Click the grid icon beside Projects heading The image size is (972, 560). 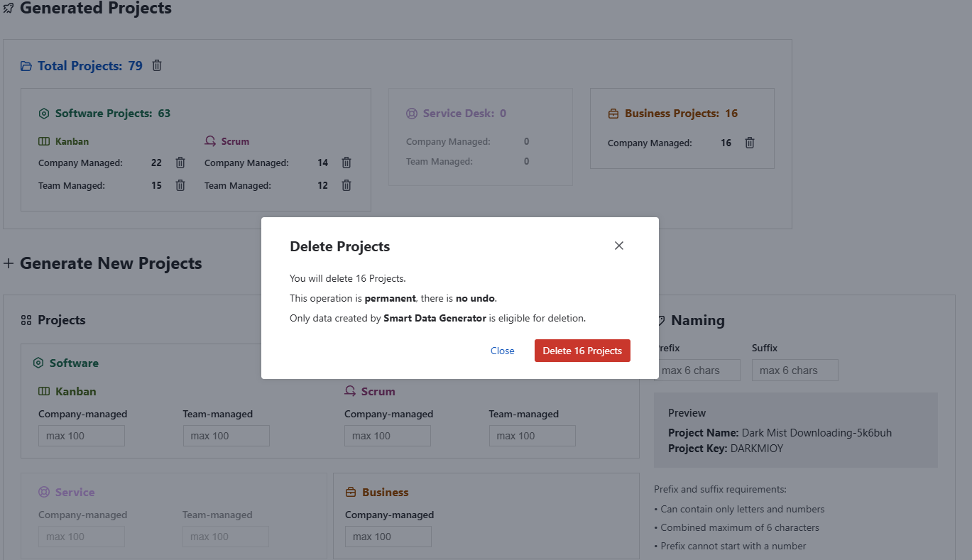coord(27,320)
